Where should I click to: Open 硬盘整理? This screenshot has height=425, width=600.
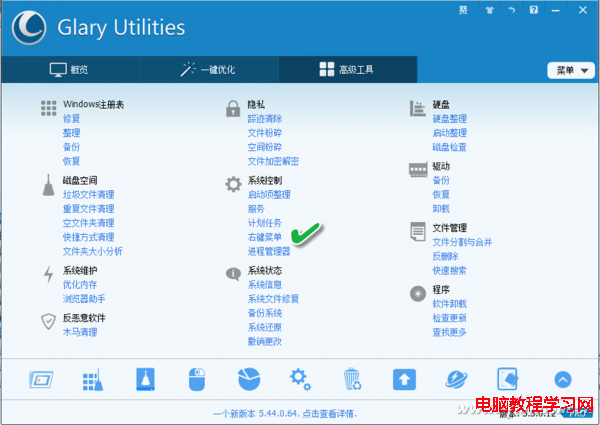pos(450,119)
